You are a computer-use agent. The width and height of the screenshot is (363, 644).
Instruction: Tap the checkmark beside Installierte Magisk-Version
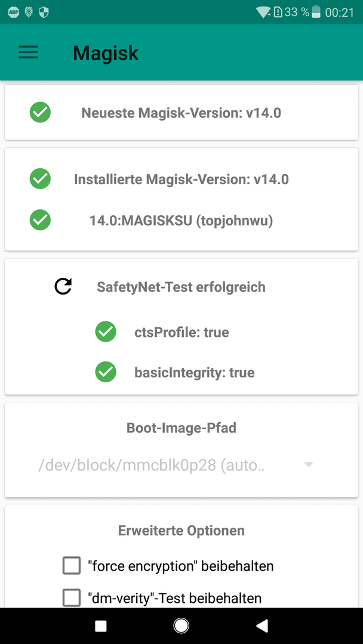click(x=40, y=179)
